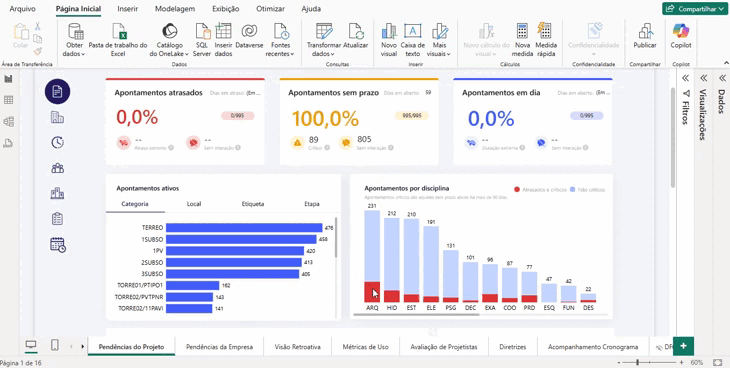Show next page tabs with right arrow
730x368 pixels.
click(x=82, y=346)
